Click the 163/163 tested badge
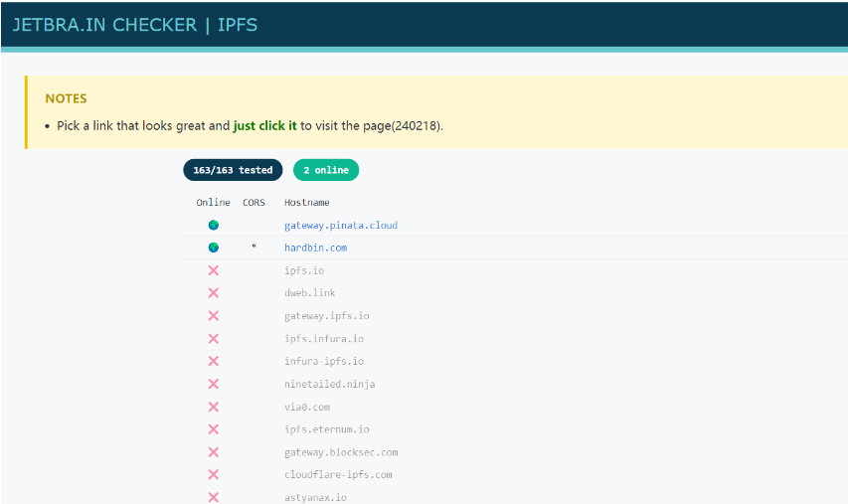 233,170
